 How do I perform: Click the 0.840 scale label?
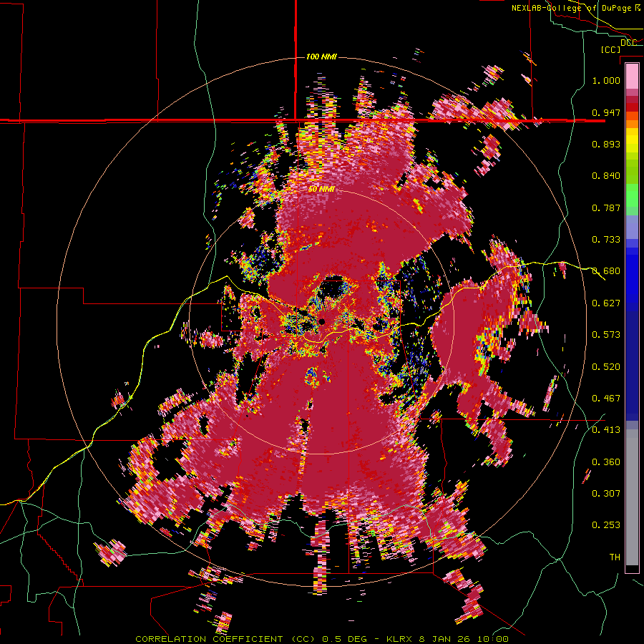click(606, 176)
